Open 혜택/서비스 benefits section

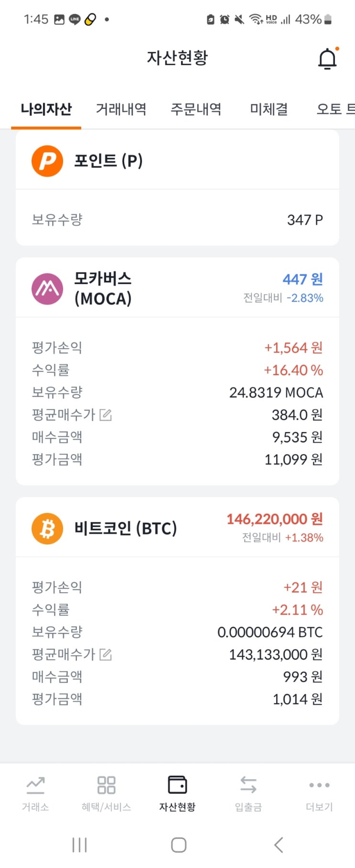pyautogui.click(x=106, y=794)
